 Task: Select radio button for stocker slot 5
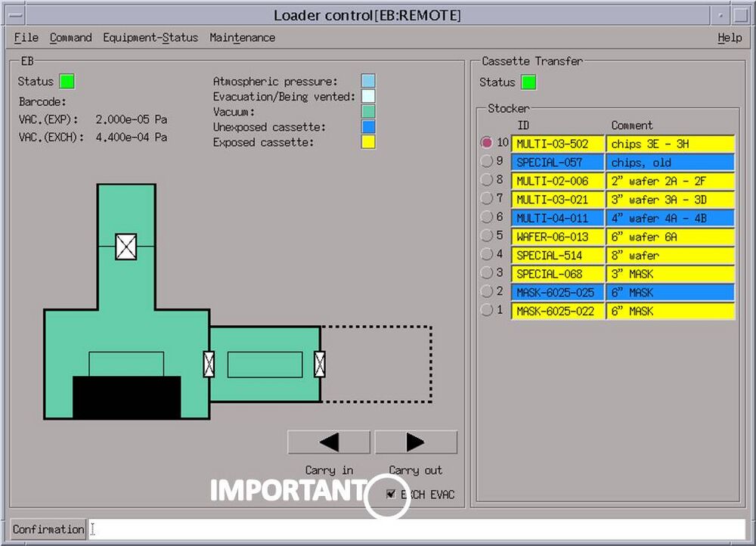click(x=488, y=237)
